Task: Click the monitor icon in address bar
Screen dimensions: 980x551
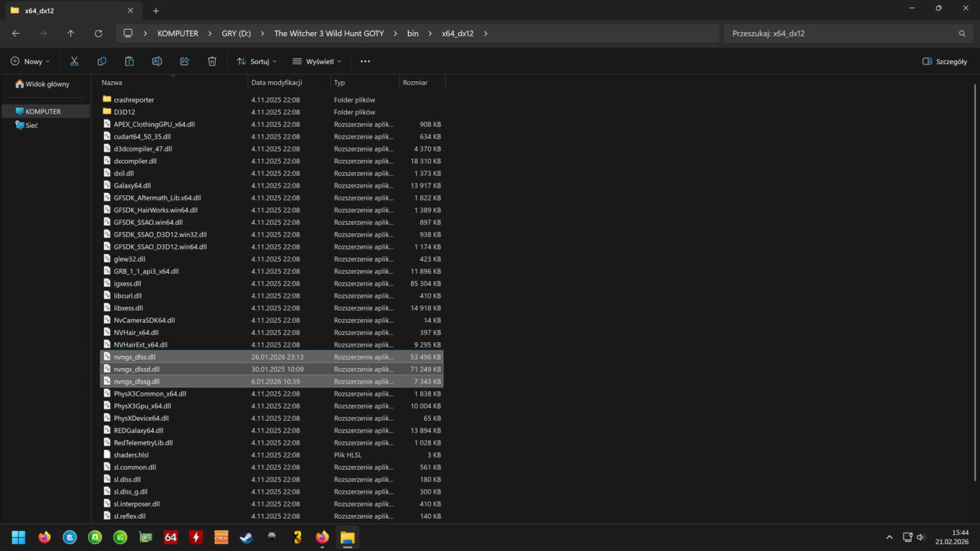Action: coord(128,34)
